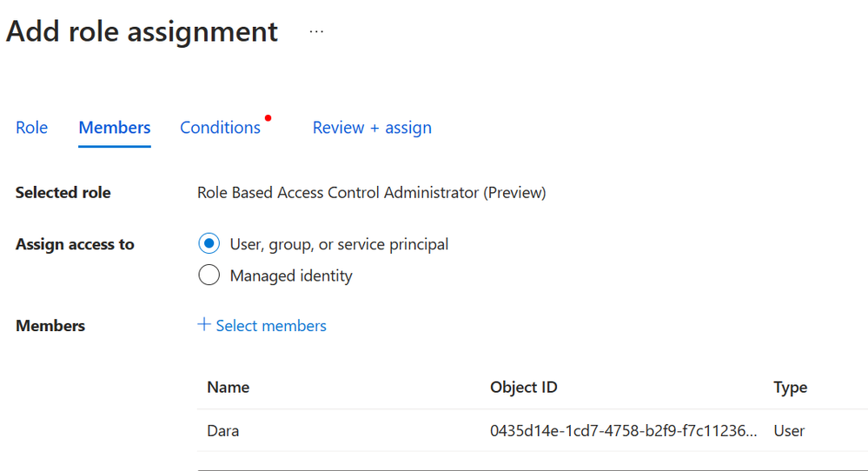Viewport: 868px width, 471px height.
Task: Open the ellipsis more options menu
Action: 316,32
